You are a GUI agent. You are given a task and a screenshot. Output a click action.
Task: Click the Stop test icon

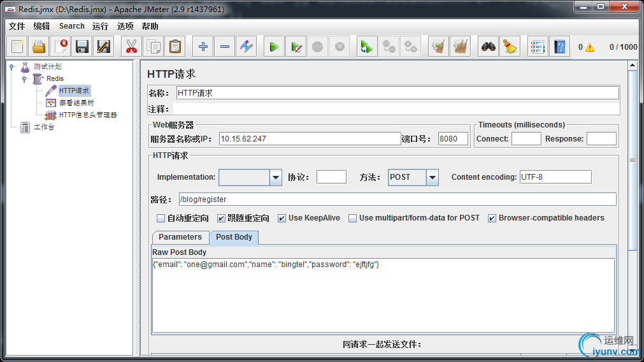click(318, 47)
